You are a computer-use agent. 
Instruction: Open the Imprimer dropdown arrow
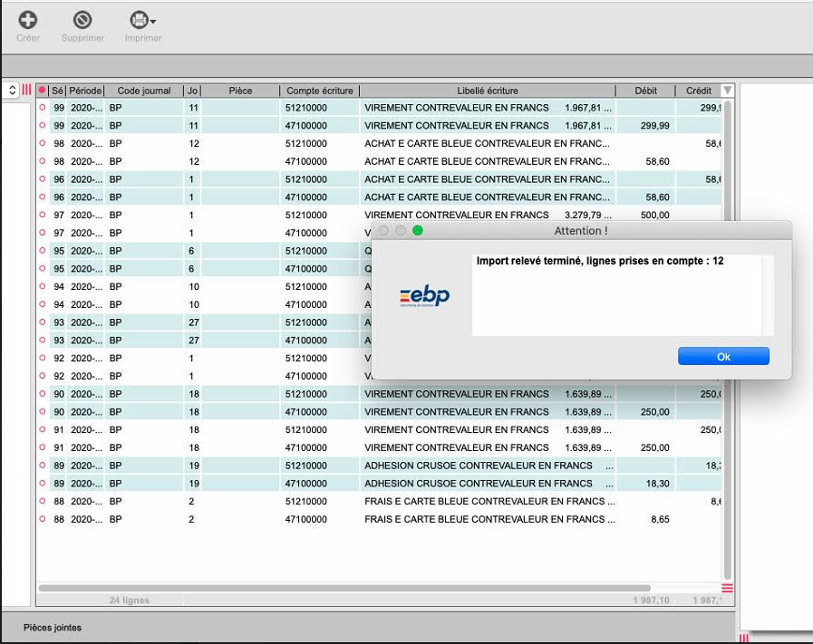click(153, 21)
